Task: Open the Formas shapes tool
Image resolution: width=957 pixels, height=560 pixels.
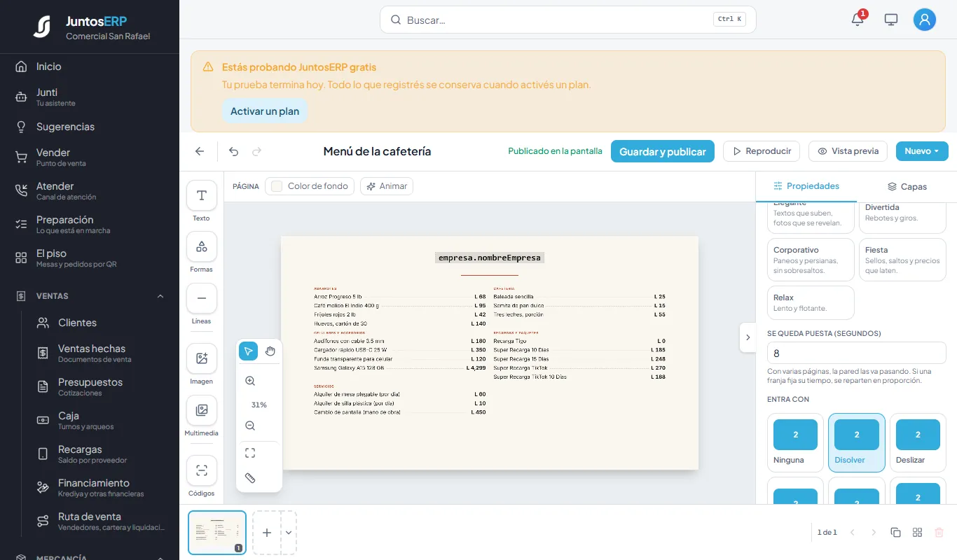Action: point(202,246)
